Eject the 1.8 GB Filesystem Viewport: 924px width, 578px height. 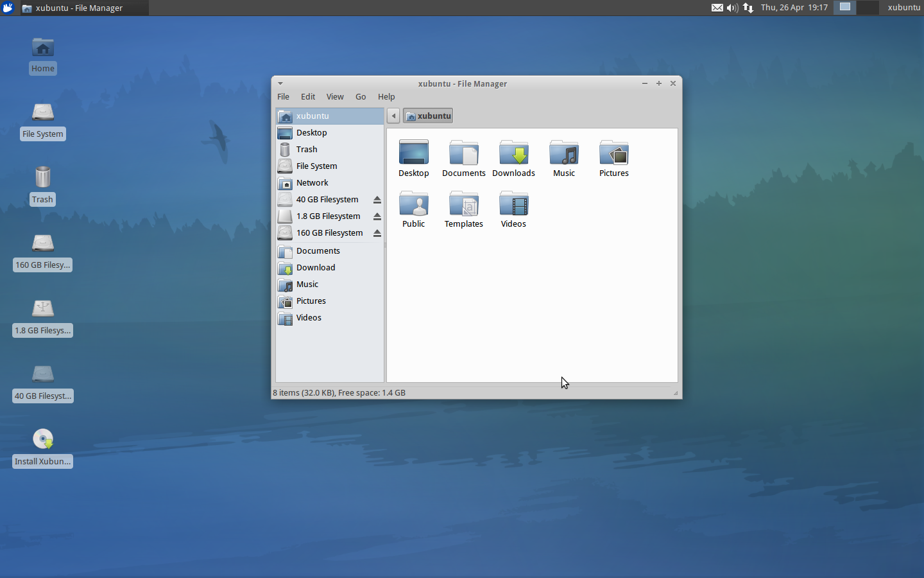coord(377,216)
